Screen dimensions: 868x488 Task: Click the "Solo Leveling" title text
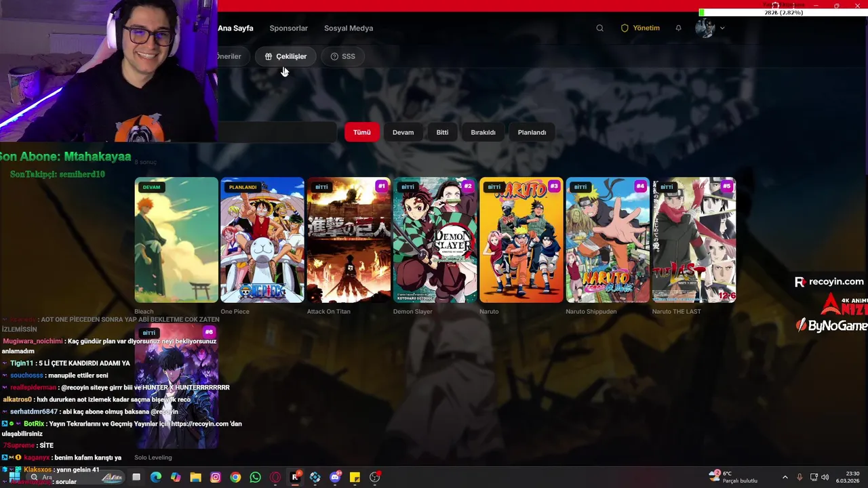click(x=153, y=457)
